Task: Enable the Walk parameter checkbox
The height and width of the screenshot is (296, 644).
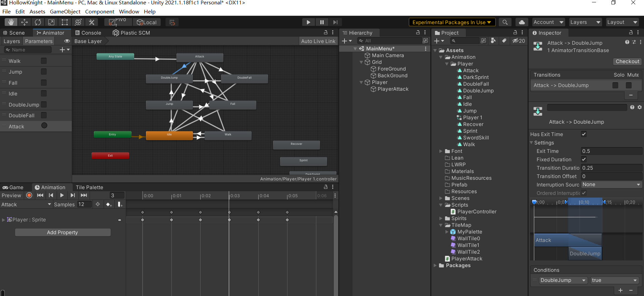Action: [x=44, y=61]
